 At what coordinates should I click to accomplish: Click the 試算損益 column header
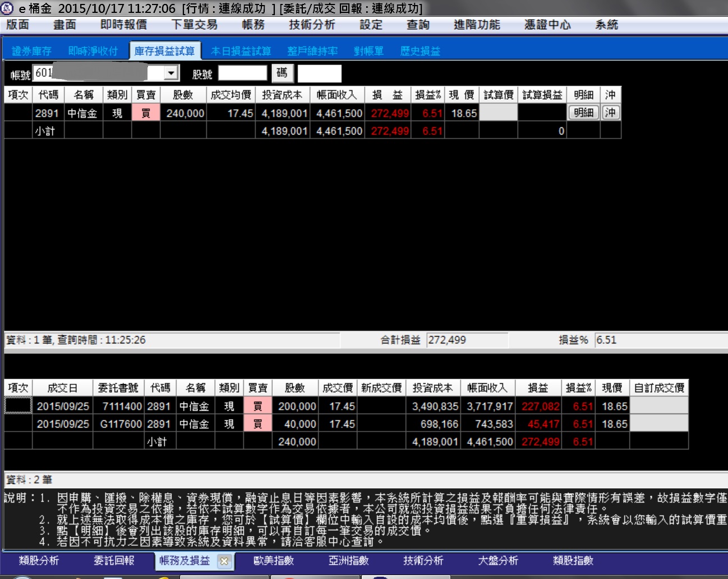coord(542,95)
